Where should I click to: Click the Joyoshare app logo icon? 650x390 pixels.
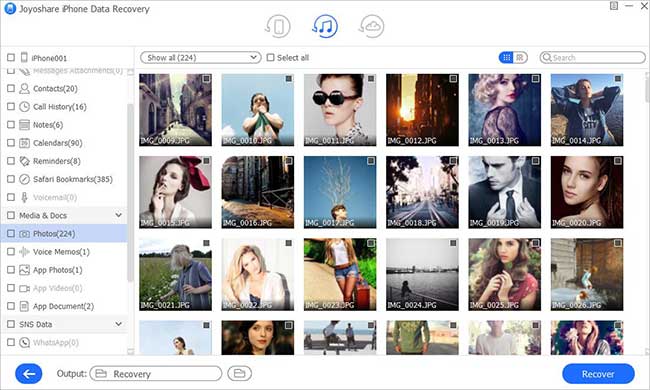(10, 8)
